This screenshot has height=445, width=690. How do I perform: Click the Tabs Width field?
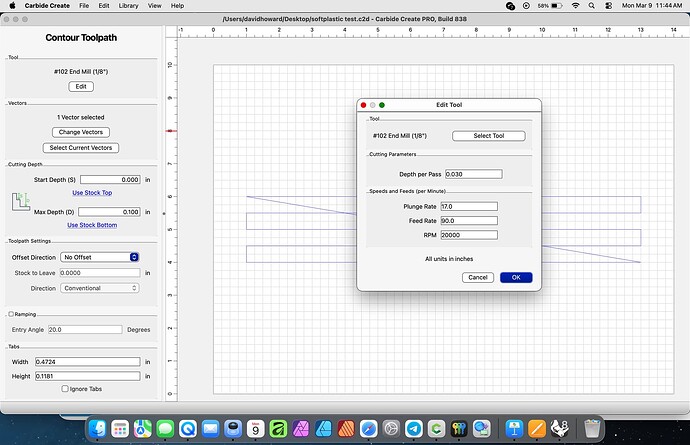coord(88,362)
